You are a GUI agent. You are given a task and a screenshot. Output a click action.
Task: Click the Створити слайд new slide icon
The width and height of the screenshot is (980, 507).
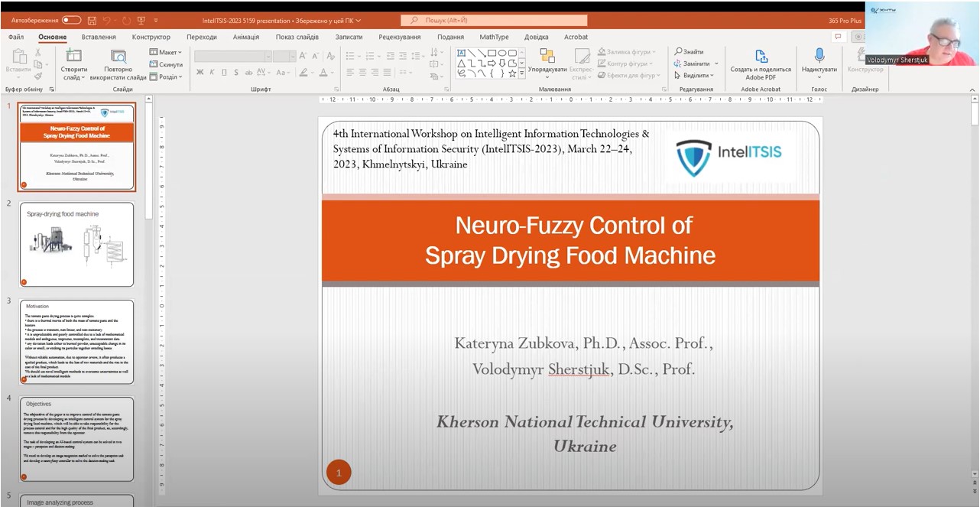click(x=74, y=56)
